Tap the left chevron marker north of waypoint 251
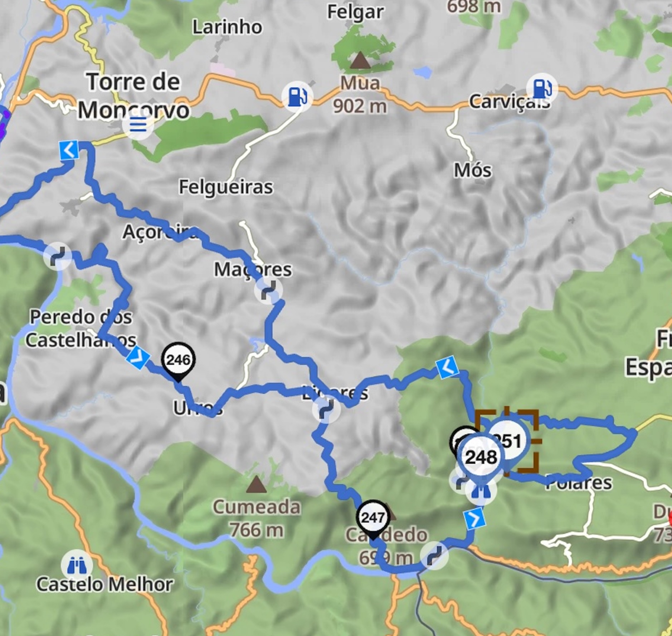The image size is (672, 636). click(447, 367)
